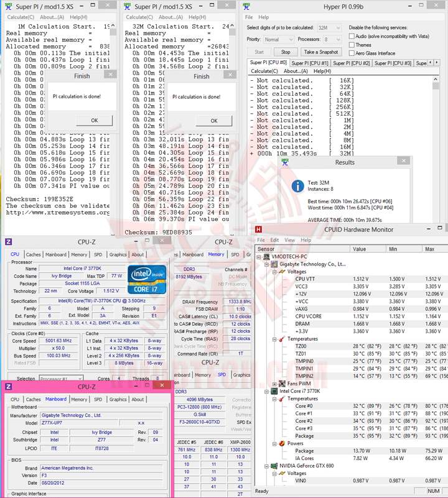The image size is (448, 498).
Task: Switch to Caches tab in top CPU-Z
Action: [33, 255]
